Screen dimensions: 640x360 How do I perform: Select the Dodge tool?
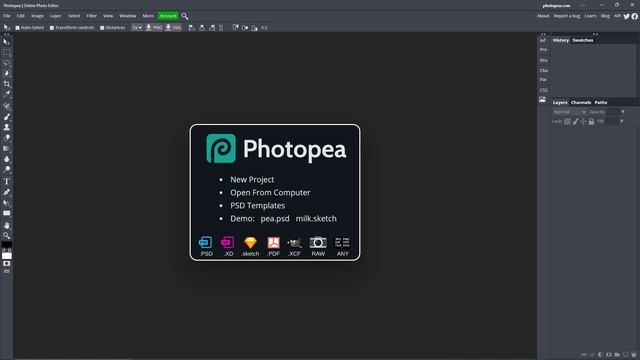click(7, 169)
